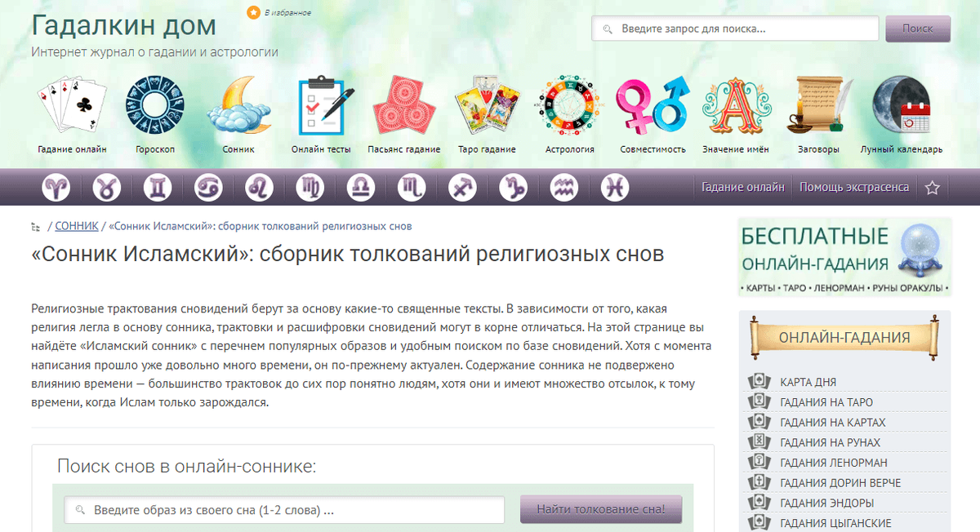980x532 pixels.
Task: Click the star favorites icon in purple bar
Action: click(x=932, y=188)
